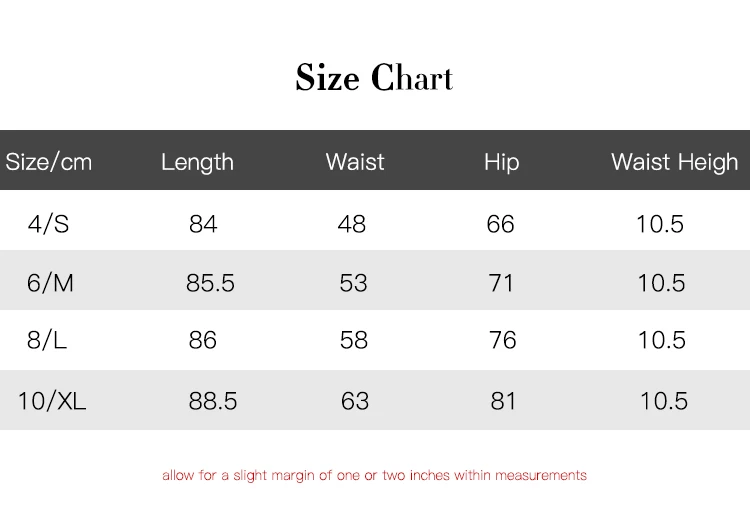Click the Length column header

pos(197,162)
